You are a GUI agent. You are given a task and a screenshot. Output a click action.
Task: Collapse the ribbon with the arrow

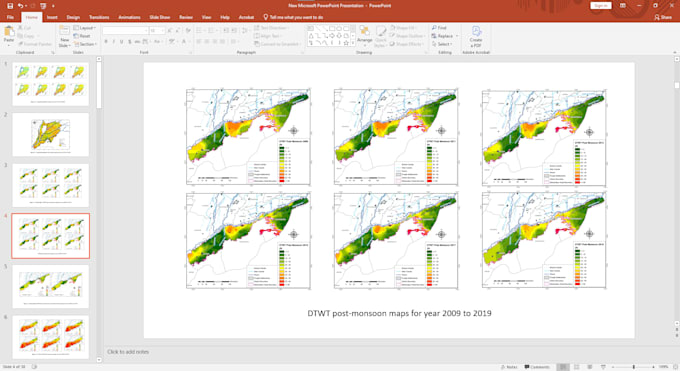tap(674, 53)
